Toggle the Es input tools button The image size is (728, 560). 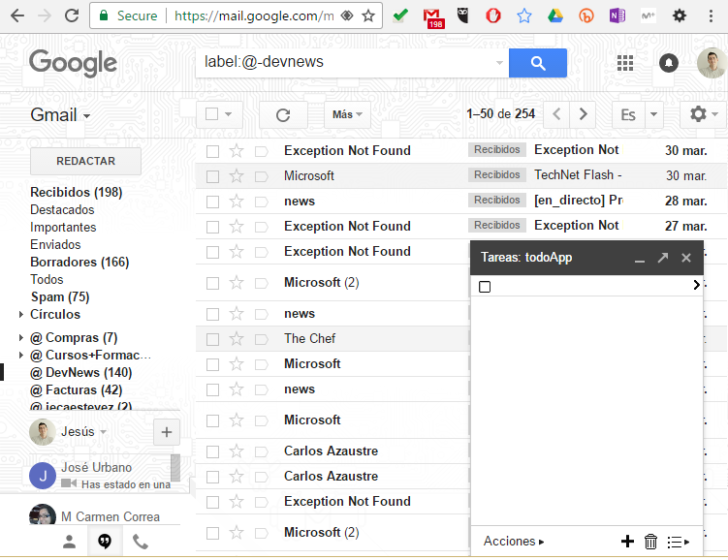(x=628, y=114)
